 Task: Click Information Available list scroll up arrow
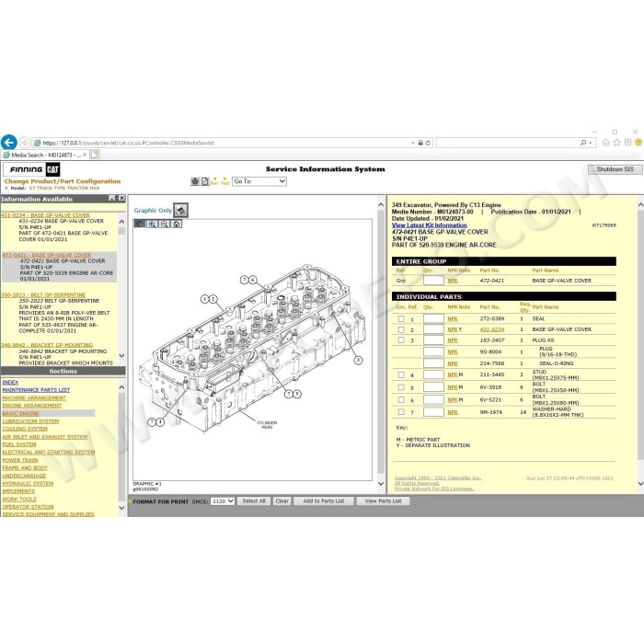click(121, 222)
